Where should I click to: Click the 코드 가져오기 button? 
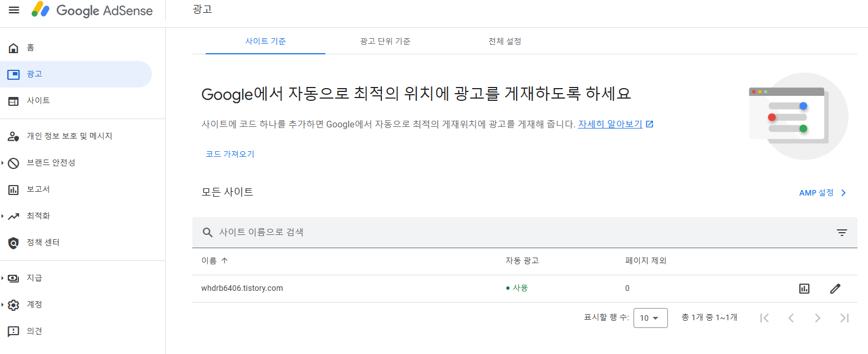(230, 155)
